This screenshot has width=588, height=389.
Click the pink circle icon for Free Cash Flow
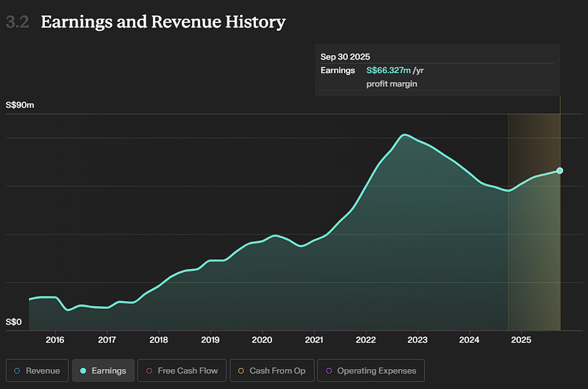point(148,370)
